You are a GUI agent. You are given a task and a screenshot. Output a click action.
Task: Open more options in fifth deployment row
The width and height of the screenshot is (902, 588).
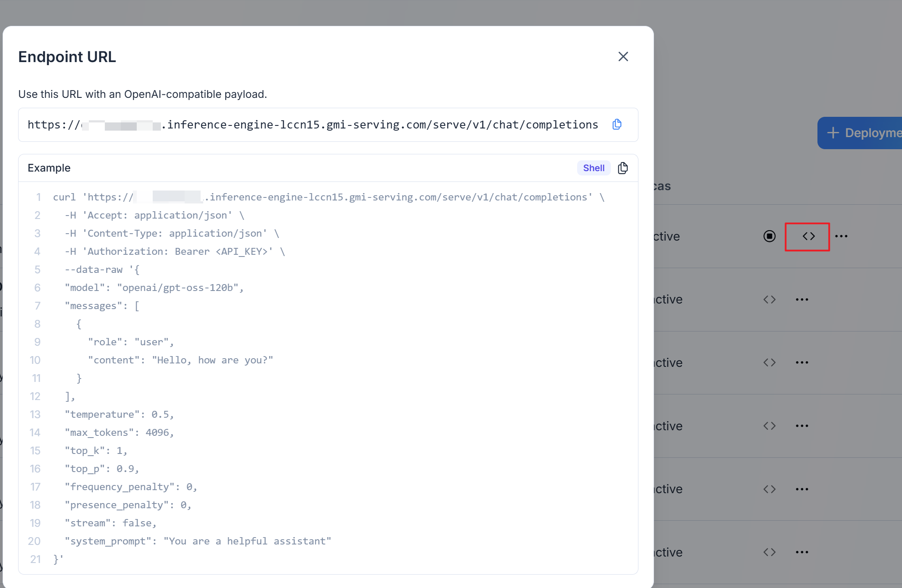point(802,489)
